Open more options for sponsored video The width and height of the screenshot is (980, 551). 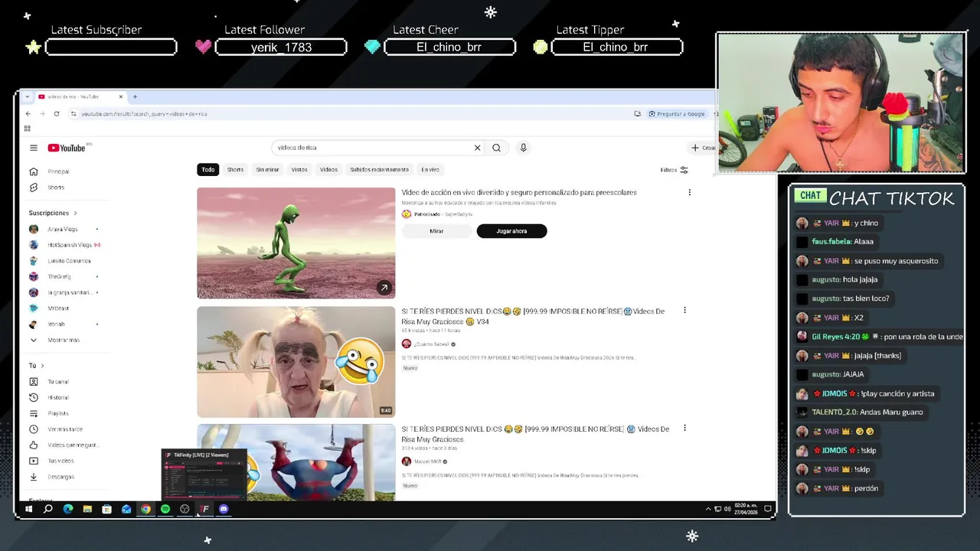(x=689, y=193)
